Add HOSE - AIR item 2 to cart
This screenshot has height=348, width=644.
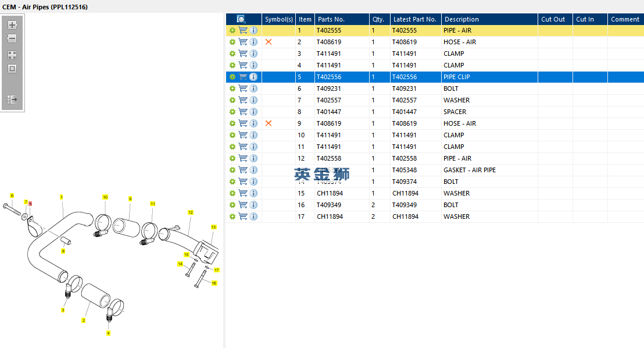click(243, 42)
